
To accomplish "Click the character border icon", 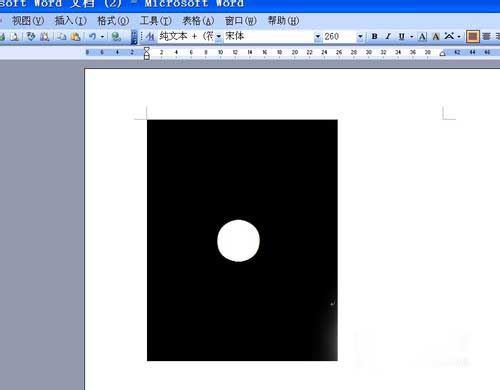I will pos(422,36).
